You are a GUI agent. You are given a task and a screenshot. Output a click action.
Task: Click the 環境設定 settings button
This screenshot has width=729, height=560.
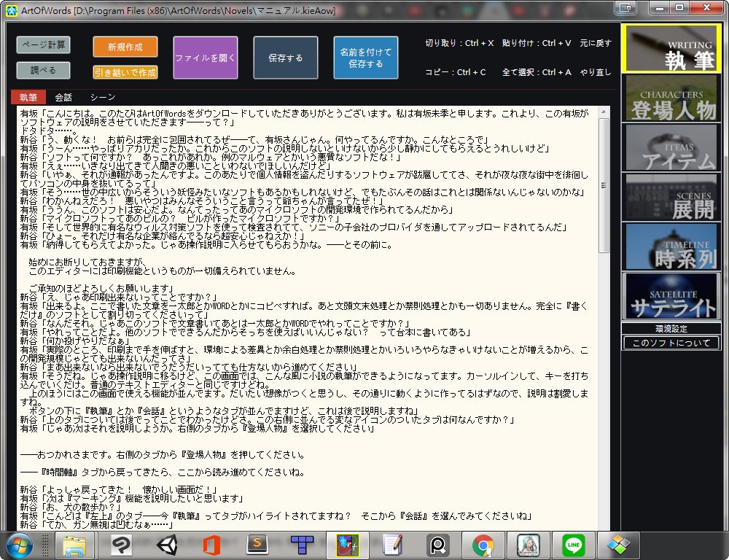click(x=671, y=328)
